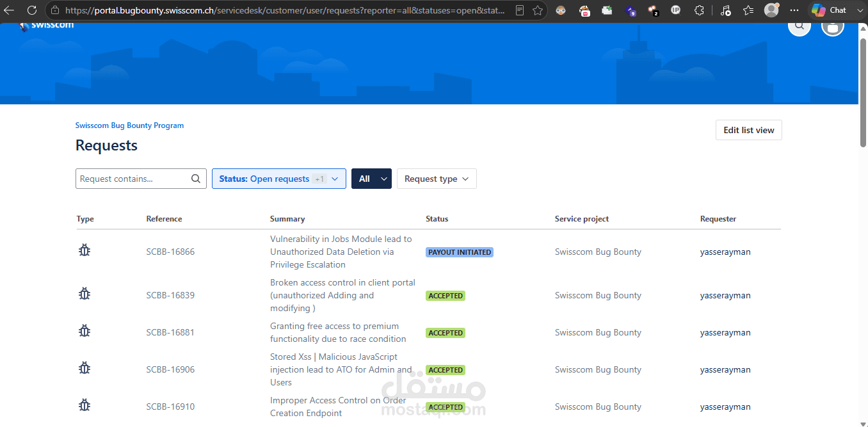Screen dimensions: 868x427
Task: Open the Favorites list icon
Action: click(748, 10)
